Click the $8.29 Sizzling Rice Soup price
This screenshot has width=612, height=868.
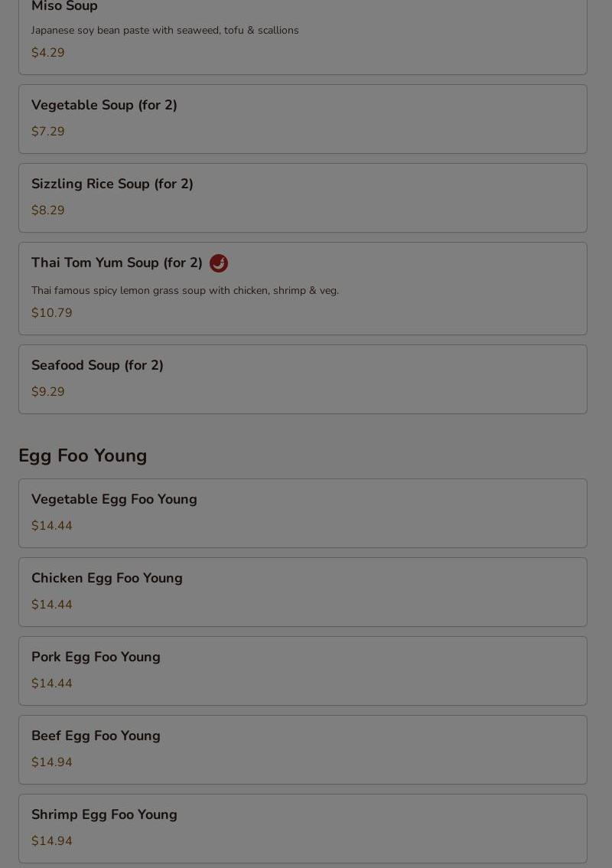point(48,210)
